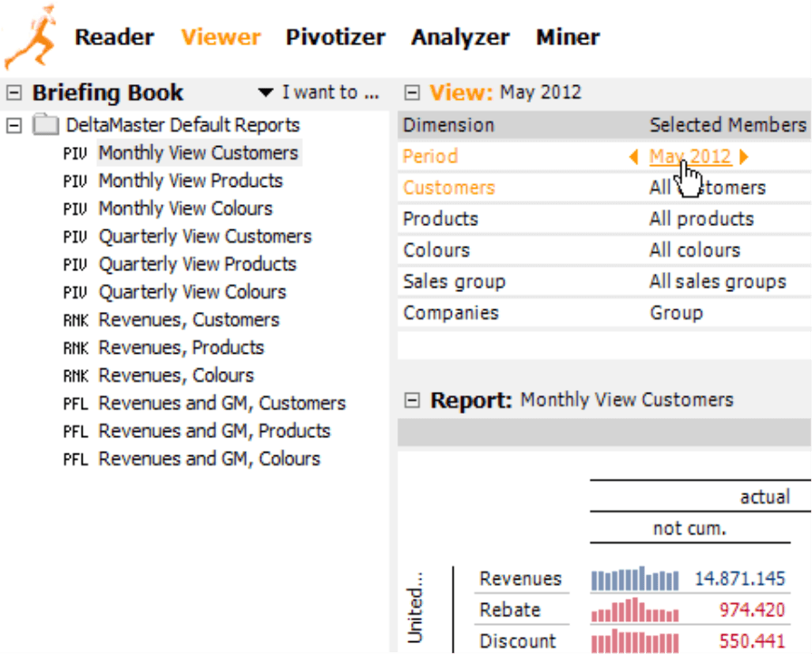Screen dimensions: 812x654
Task: Click the PFL icon beside Revenues and GM, Products
Action: (75, 432)
